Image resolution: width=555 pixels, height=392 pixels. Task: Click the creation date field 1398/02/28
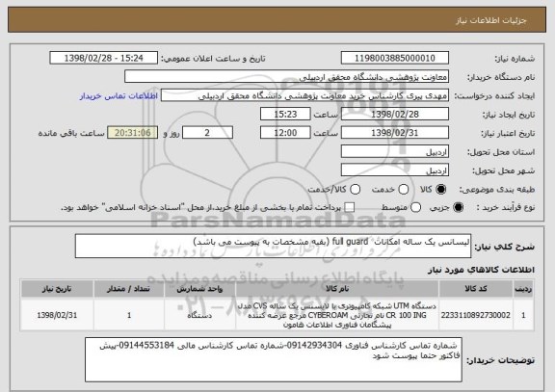pyautogui.click(x=395, y=114)
